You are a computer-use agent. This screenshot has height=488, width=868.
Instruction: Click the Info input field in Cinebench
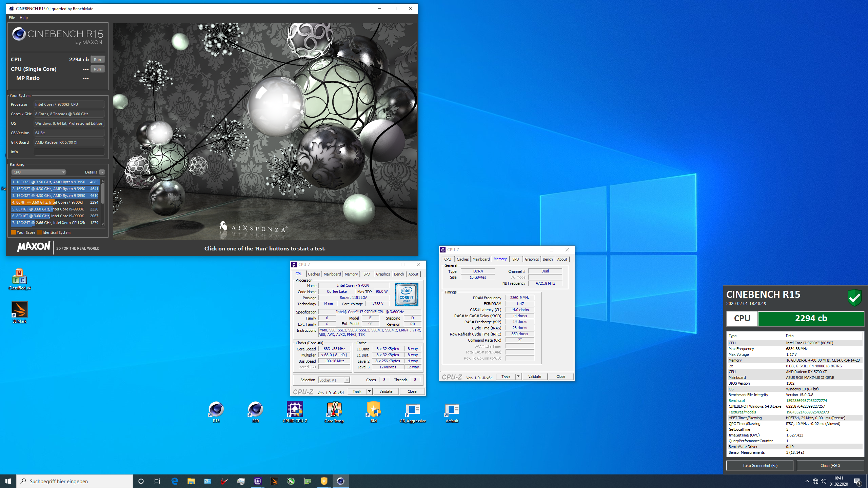[x=69, y=152]
